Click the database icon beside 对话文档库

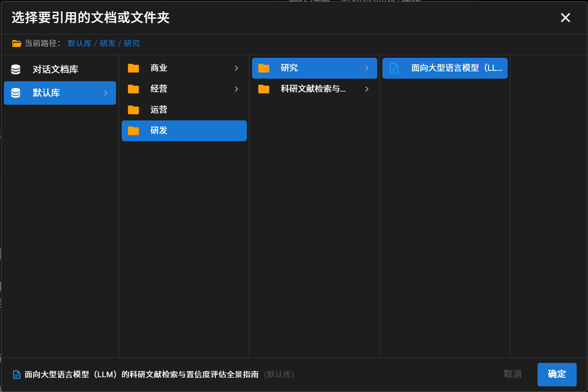click(x=16, y=69)
